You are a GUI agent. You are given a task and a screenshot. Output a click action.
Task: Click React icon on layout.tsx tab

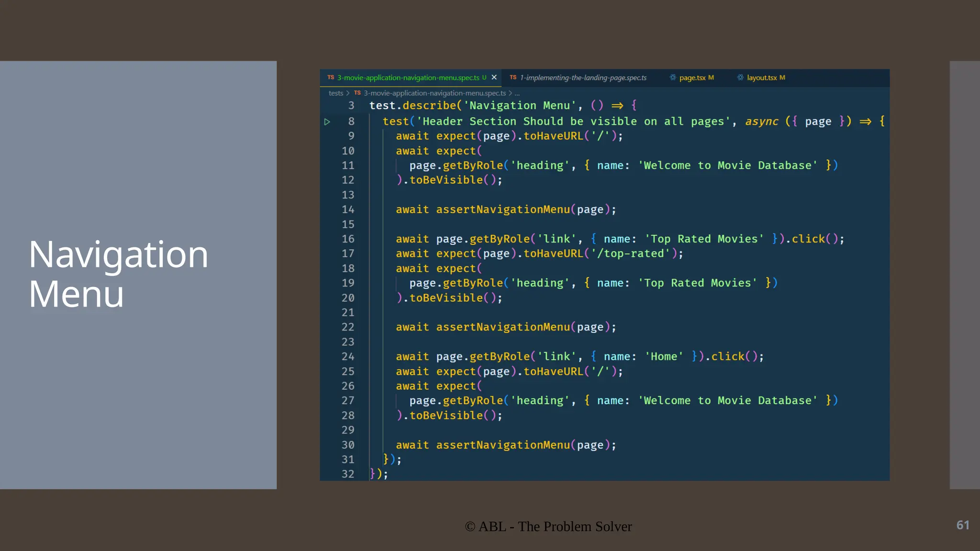[x=740, y=77]
